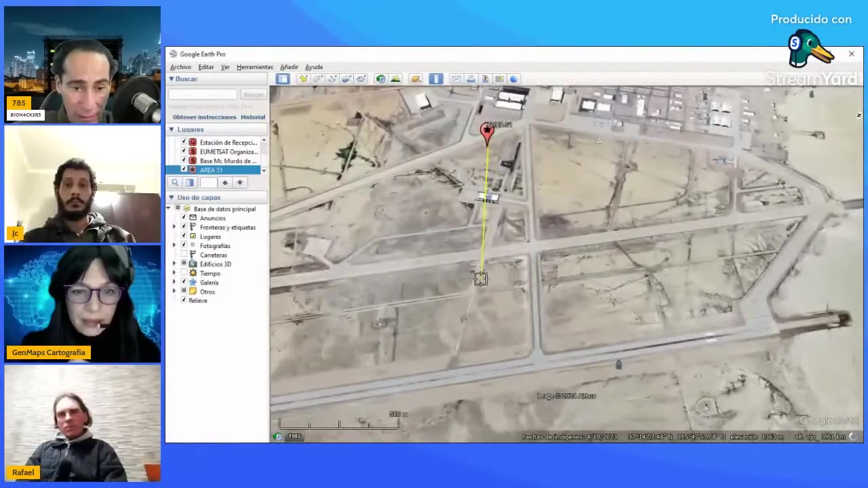The width and height of the screenshot is (868, 488).
Task: Click the Lugares list scrollbar up arrow
Action: (264, 140)
